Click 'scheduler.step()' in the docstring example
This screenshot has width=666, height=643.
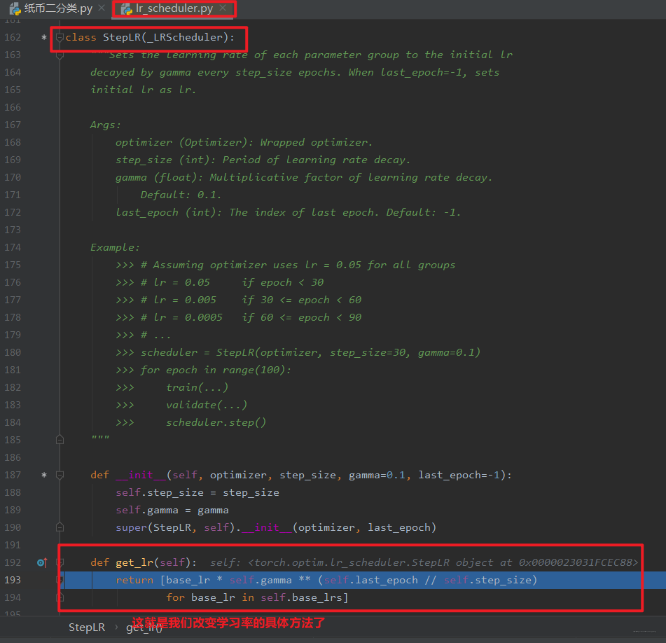pyautogui.click(x=216, y=423)
